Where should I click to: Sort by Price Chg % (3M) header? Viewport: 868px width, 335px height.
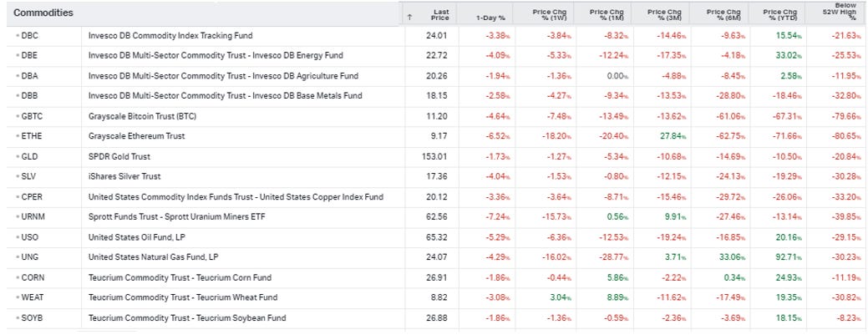[x=663, y=13]
